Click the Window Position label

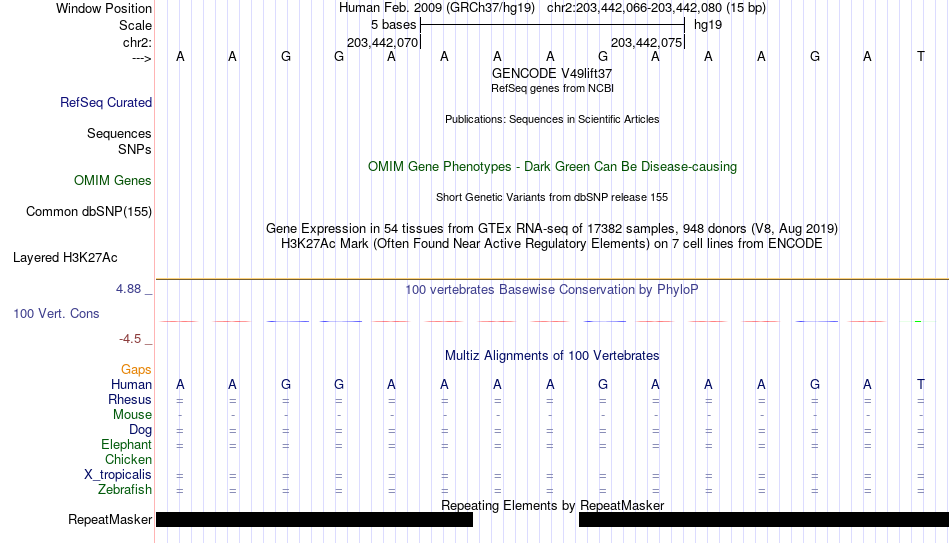[104, 8]
